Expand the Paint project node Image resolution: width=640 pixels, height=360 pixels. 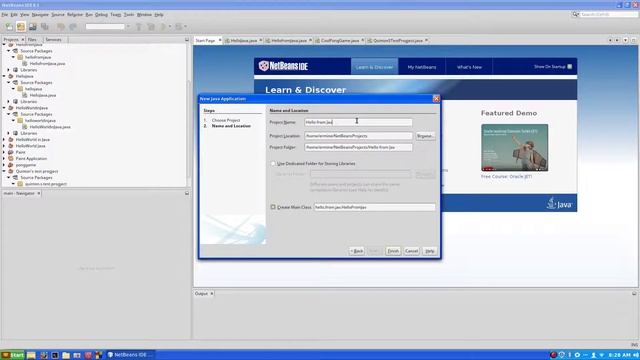(4, 152)
